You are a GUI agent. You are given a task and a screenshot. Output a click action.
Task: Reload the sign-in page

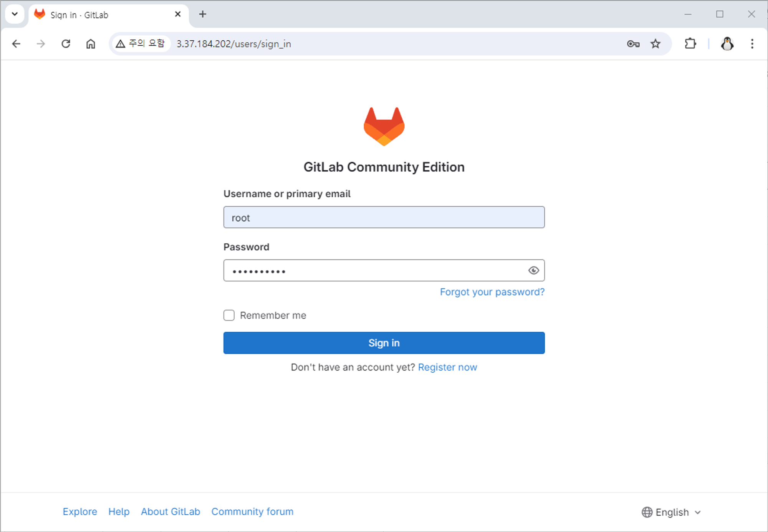tap(66, 44)
